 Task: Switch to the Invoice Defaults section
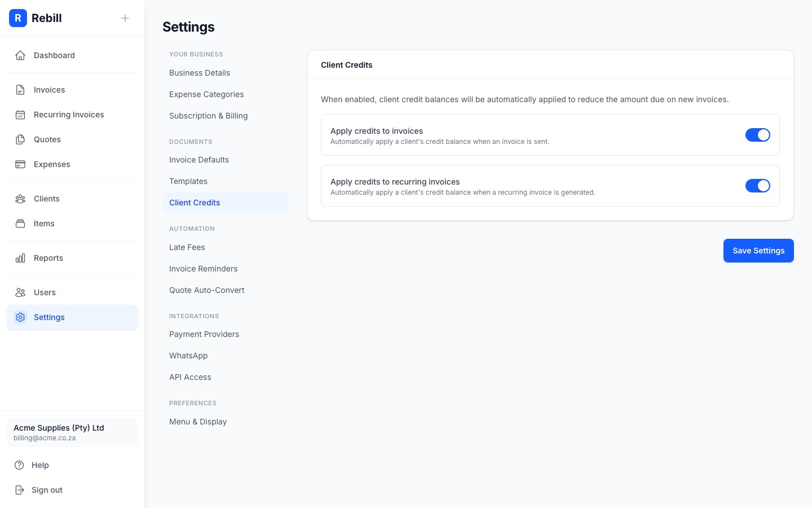[199, 160]
